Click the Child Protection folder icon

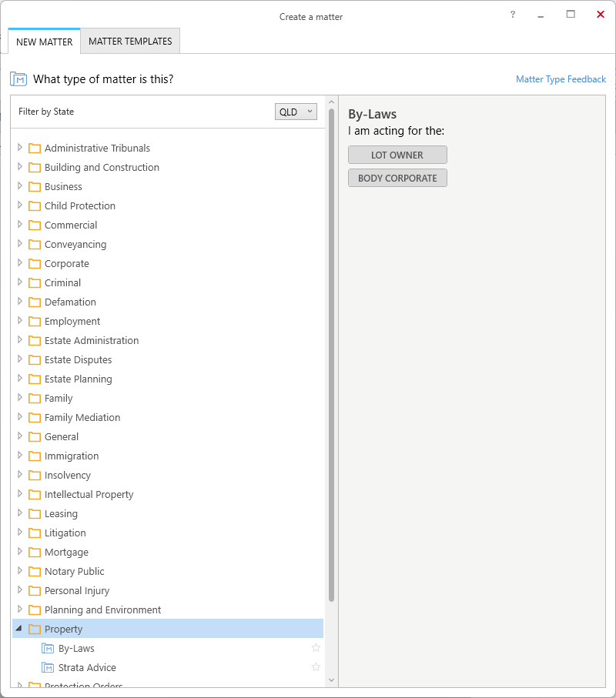pos(35,205)
